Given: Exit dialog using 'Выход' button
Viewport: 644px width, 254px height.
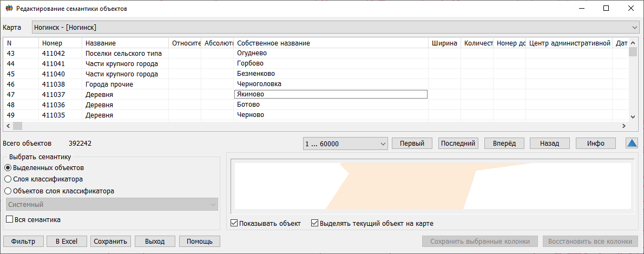Looking at the screenshot, I should [x=155, y=241].
